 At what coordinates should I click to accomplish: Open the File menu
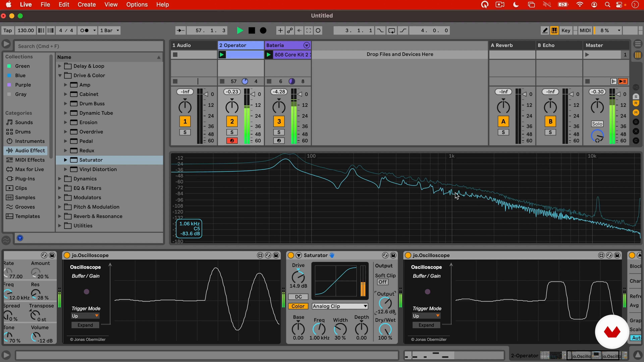pos(45,5)
